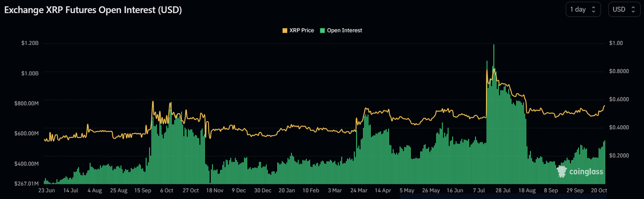Click the 27 Oct date label

coord(191,191)
